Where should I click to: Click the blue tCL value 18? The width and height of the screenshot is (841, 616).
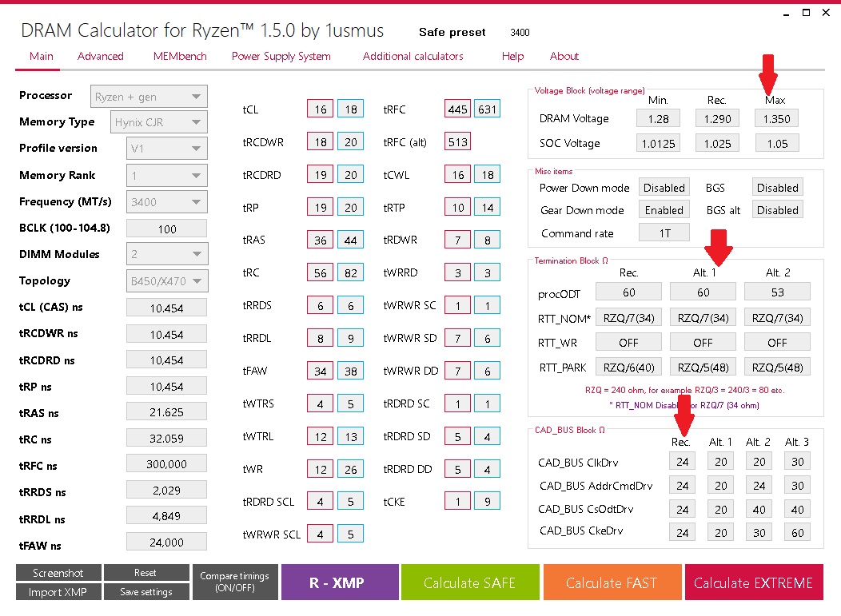click(x=350, y=109)
